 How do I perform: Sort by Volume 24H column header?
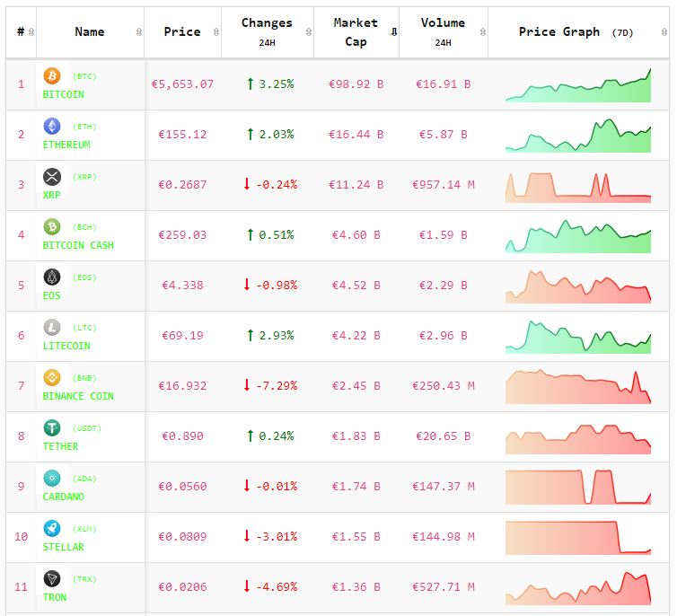click(443, 32)
